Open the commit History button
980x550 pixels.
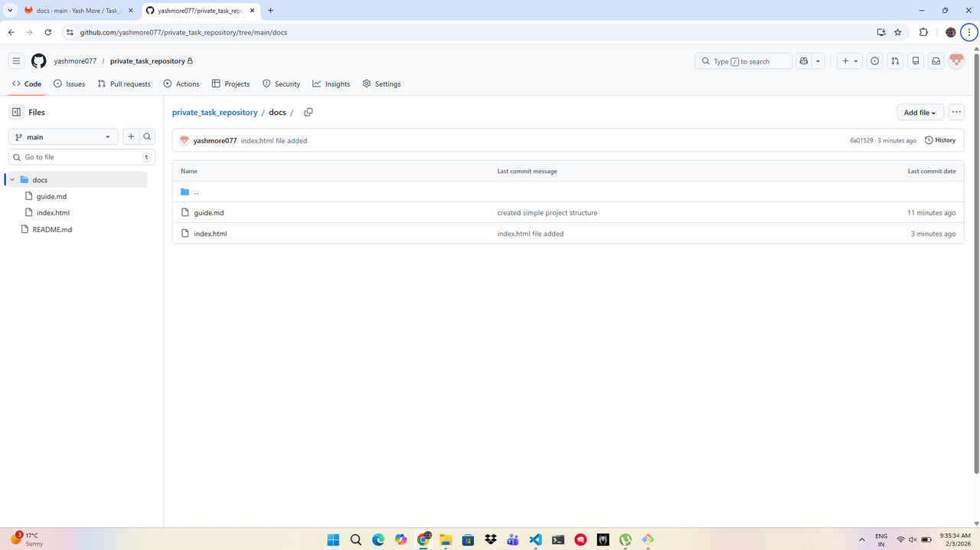940,140
